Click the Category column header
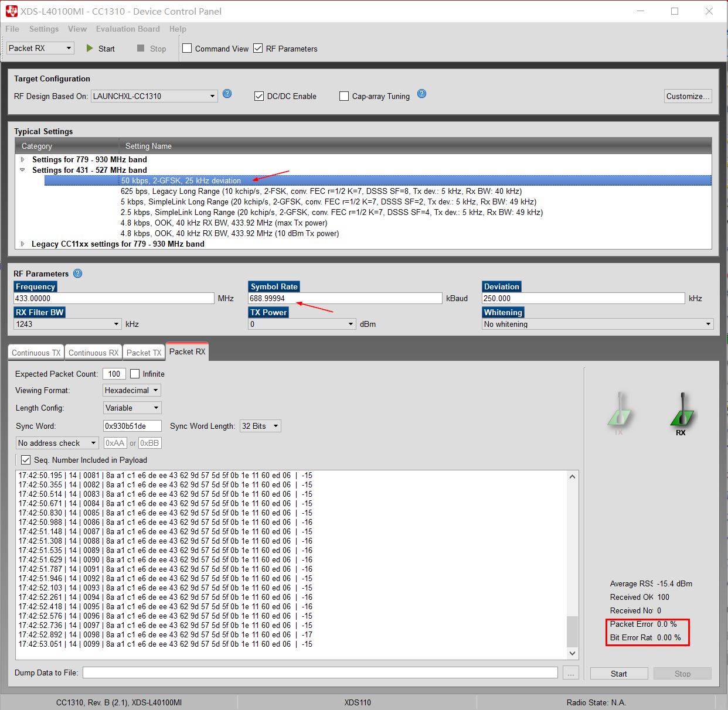Viewport: 728px width, 710px height. [x=66, y=146]
